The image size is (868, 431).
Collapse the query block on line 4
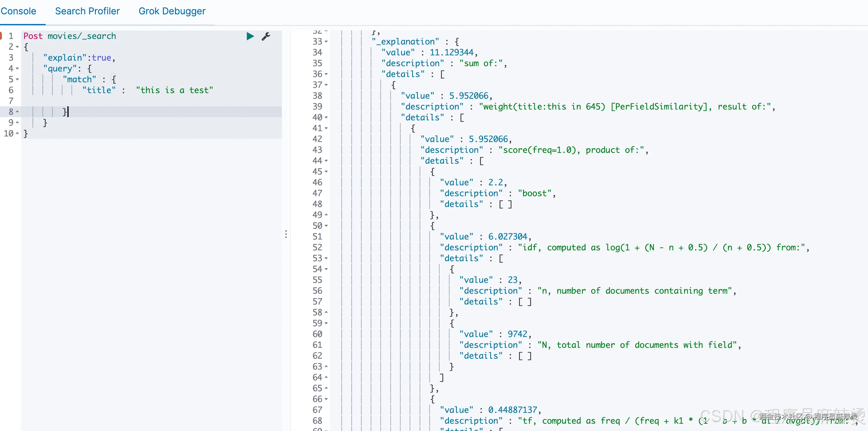tap(17, 69)
